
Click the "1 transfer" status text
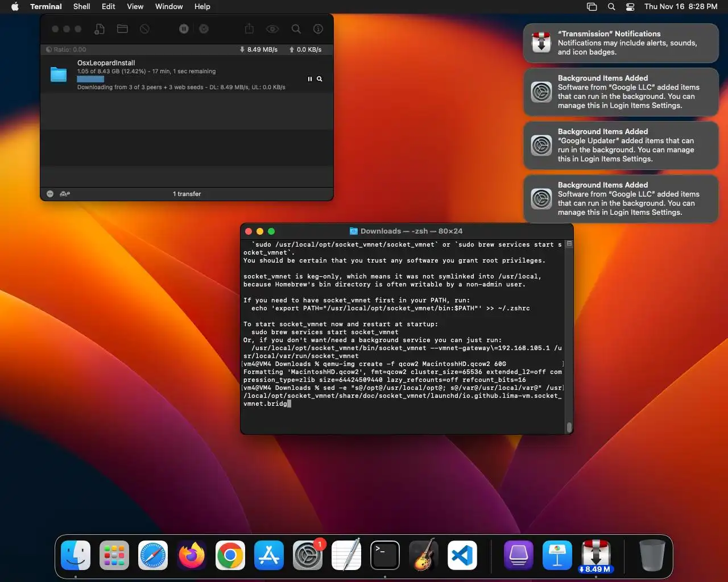(187, 194)
